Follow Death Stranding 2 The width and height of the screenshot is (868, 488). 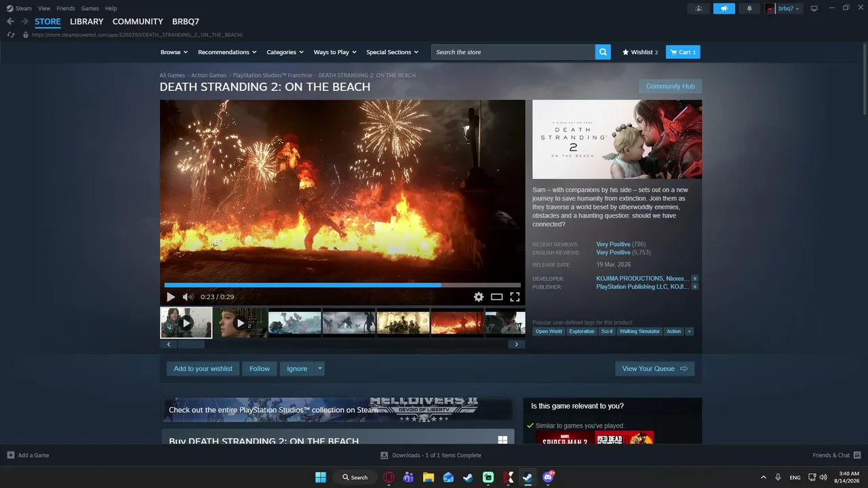click(260, 369)
